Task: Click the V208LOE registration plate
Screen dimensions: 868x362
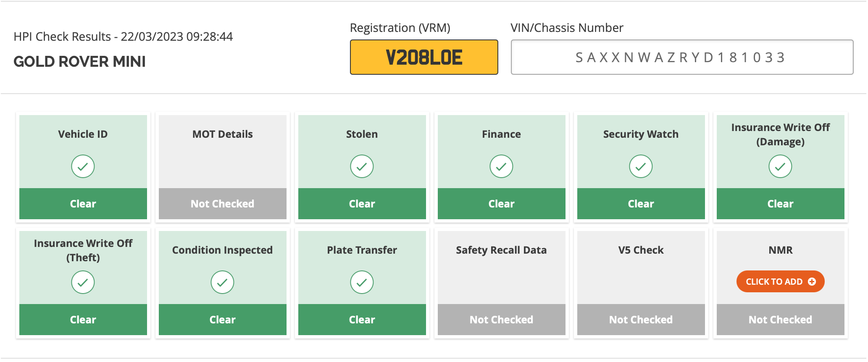Action: 424,57
